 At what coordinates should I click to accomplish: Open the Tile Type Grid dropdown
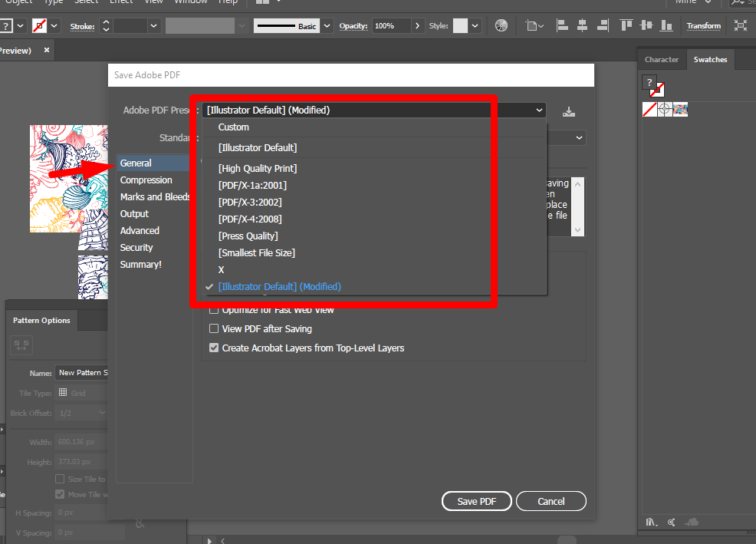(81, 393)
